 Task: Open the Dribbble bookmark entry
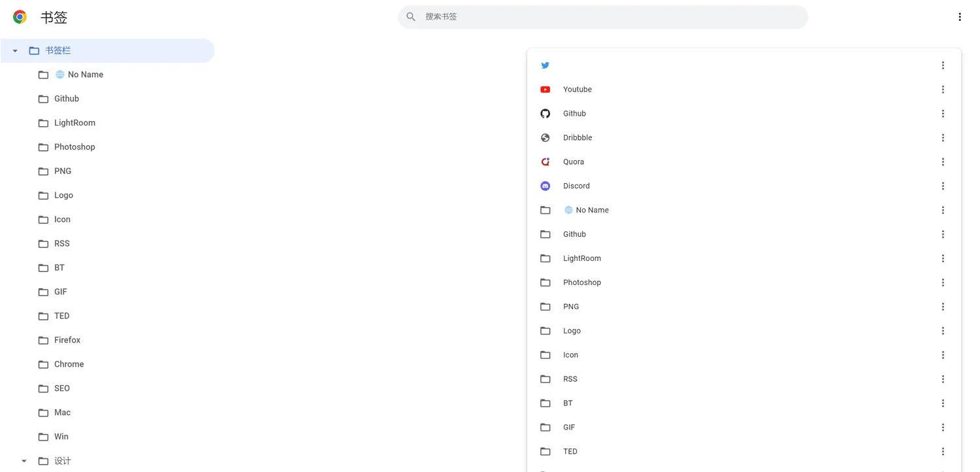(744, 138)
